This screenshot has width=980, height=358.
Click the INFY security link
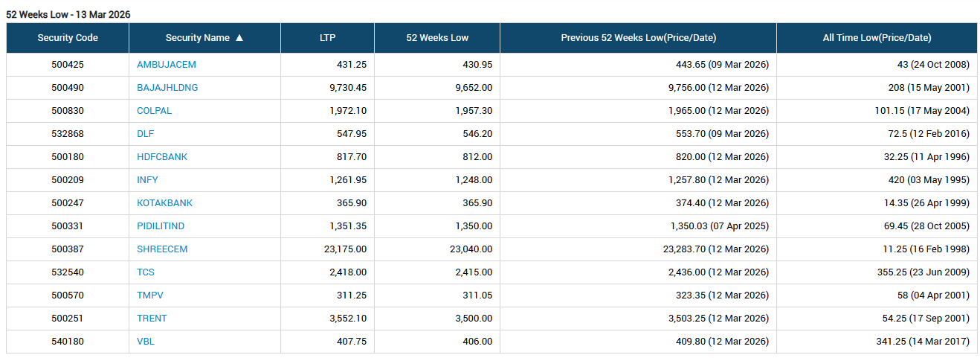point(147,180)
